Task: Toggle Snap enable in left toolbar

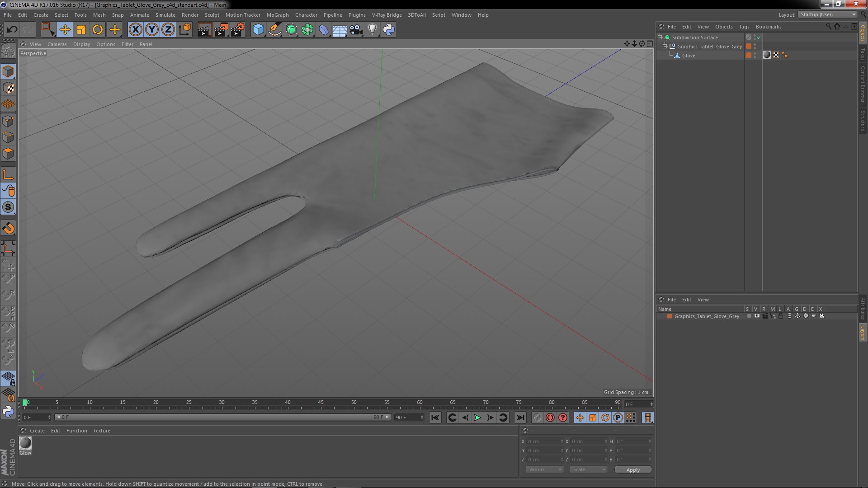Action: tap(8, 207)
